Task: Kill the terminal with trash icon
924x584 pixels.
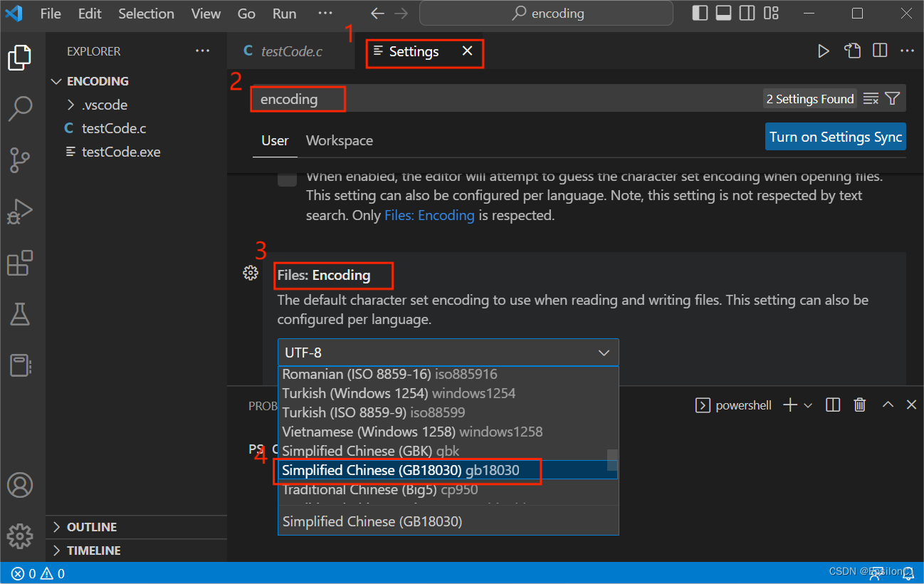Action: pos(860,405)
